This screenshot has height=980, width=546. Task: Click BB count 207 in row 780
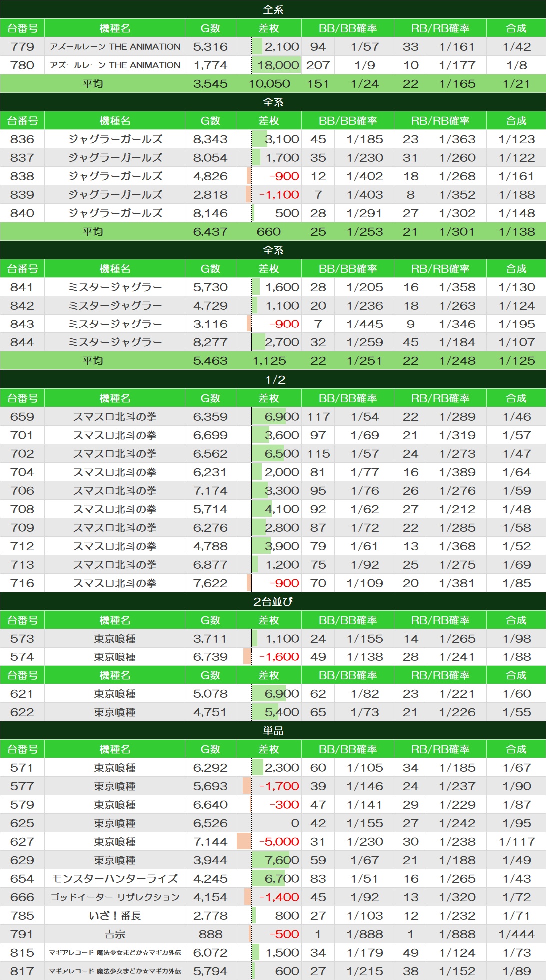(318, 65)
